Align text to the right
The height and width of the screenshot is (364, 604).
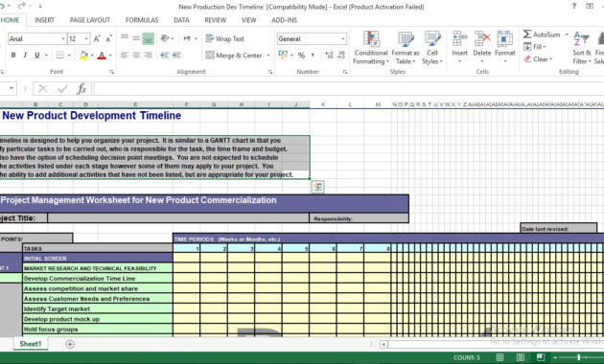pyautogui.click(x=148, y=56)
